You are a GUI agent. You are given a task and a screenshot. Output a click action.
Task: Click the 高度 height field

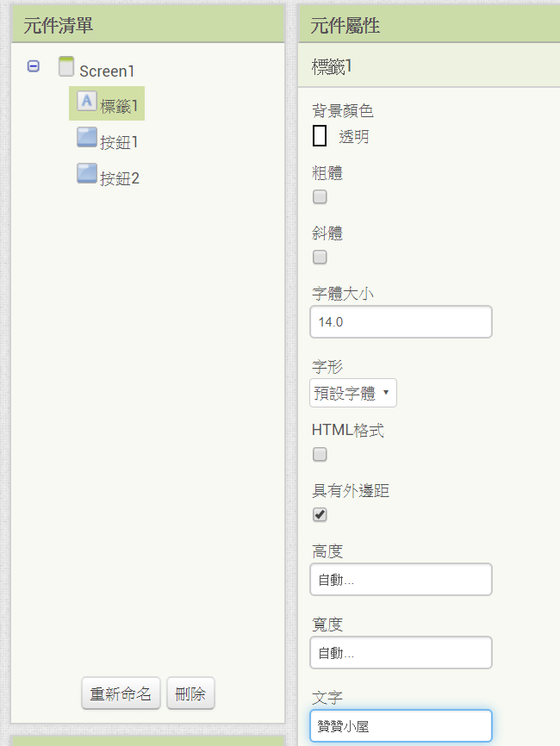click(401, 580)
